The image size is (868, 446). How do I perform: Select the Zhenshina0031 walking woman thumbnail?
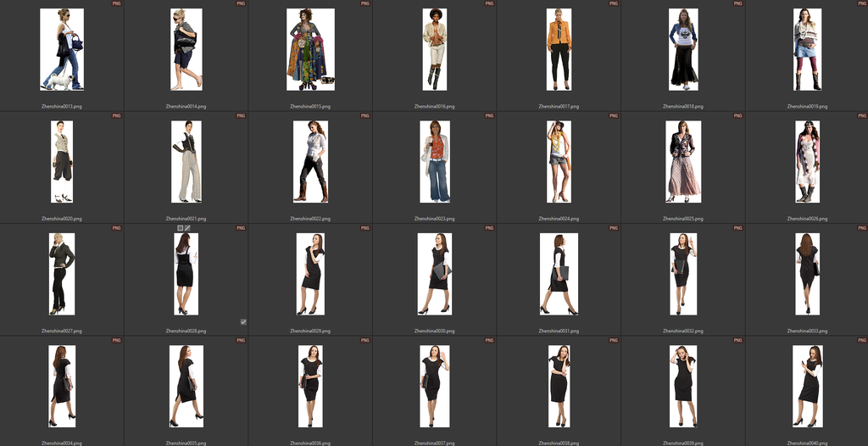pyautogui.click(x=558, y=273)
